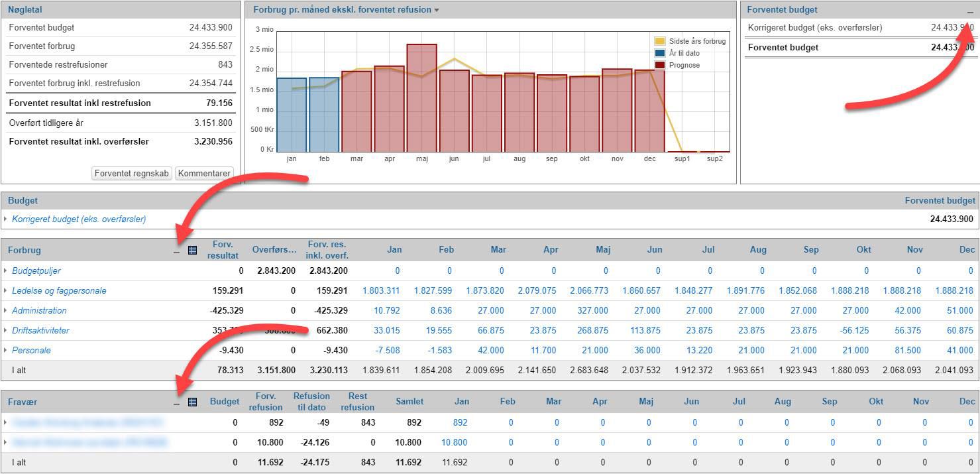980x474 pixels.
Task: Click the Forventet regnskab button
Action: click(133, 173)
